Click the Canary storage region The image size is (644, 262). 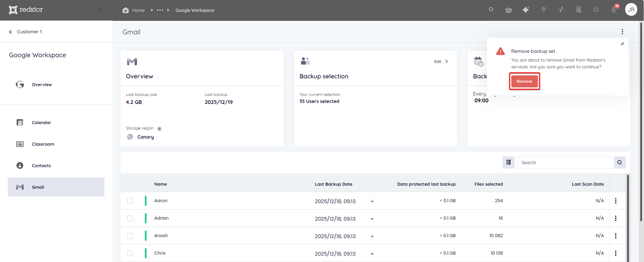tap(140, 137)
